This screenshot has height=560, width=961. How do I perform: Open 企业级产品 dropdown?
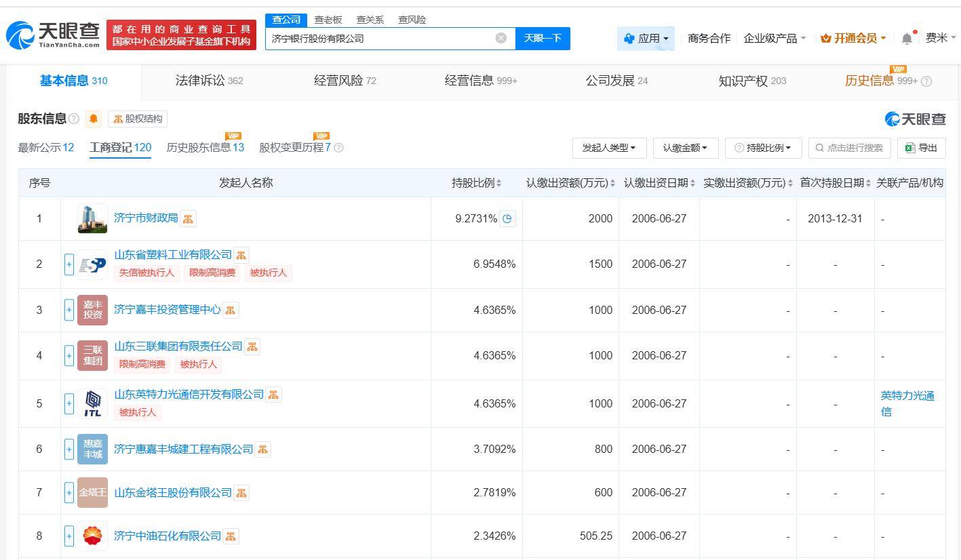[x=774, y=39]
